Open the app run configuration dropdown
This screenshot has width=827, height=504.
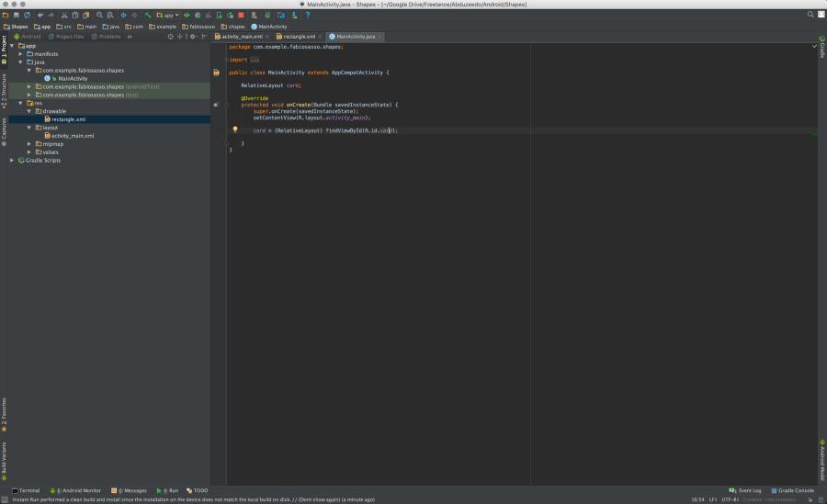click(168, 16)
